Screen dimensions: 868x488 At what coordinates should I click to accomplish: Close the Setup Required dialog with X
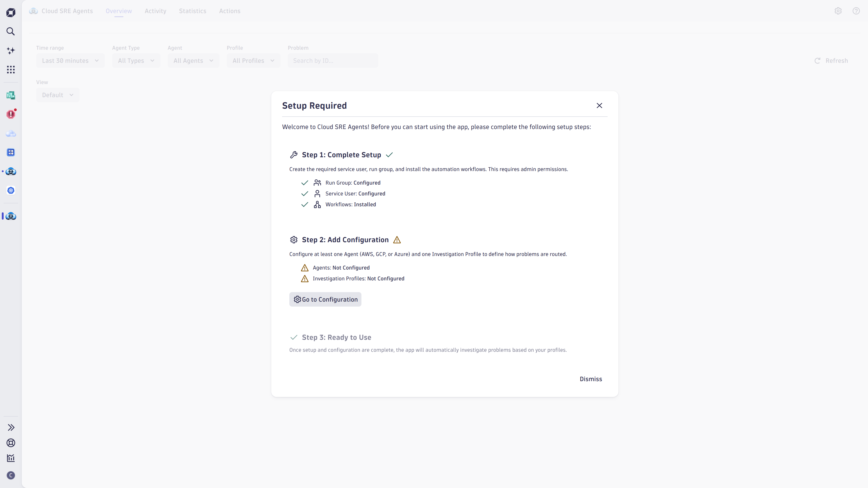coord(599,106)
